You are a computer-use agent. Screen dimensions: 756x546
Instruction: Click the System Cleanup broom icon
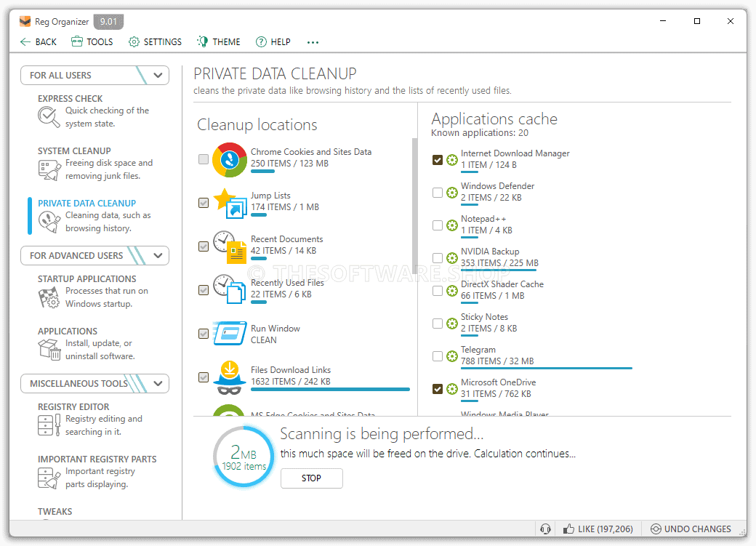[49, 170]
